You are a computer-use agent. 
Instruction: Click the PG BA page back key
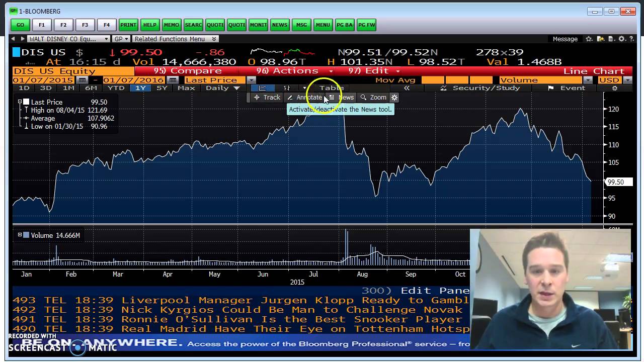click(345, 25)
